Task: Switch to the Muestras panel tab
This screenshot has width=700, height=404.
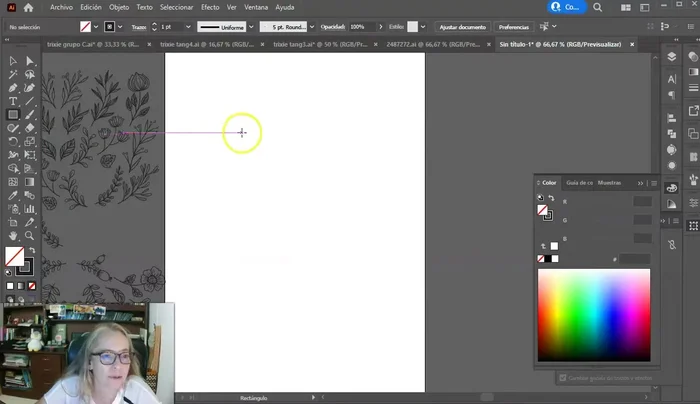Action: point(609,183)
